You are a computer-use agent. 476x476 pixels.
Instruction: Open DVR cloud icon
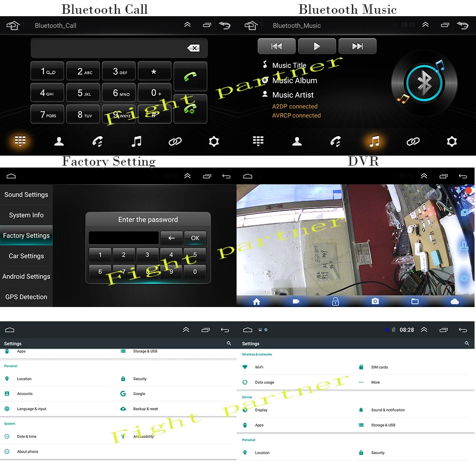[455, 301]
